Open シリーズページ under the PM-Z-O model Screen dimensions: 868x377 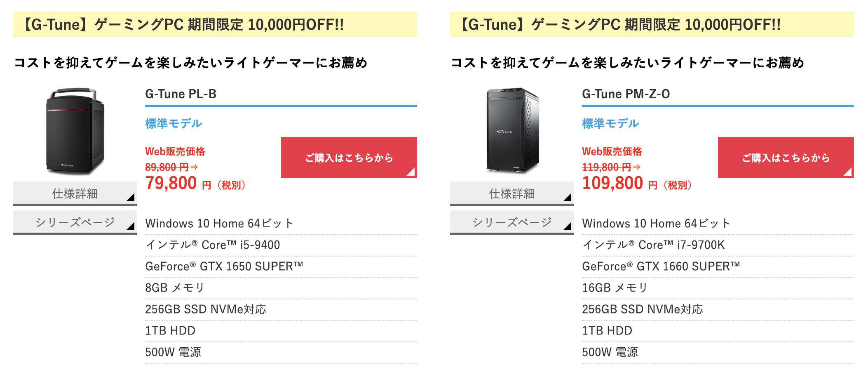tap(512, 222)
